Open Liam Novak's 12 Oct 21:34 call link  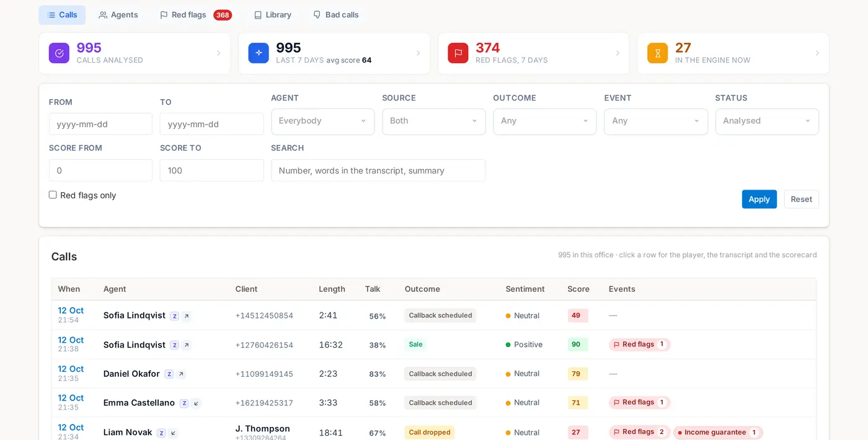71,427
